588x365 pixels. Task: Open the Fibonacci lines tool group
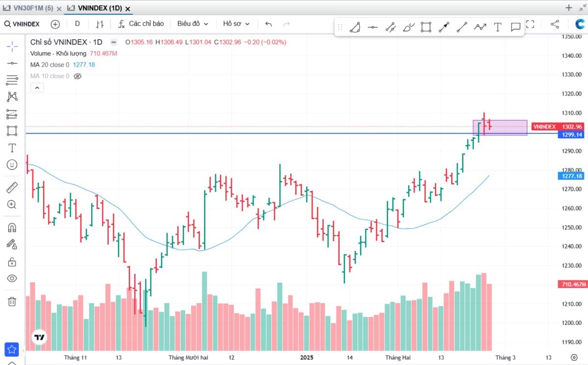pos(12,80)
